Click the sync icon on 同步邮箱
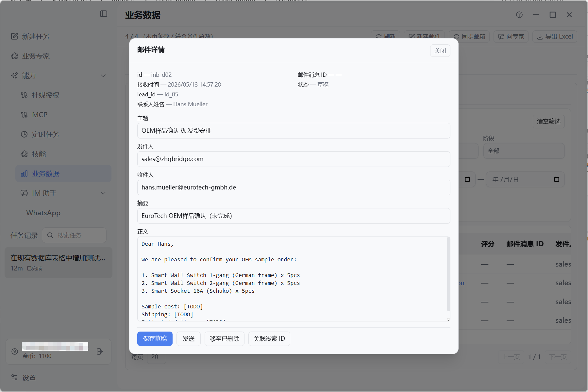The image size is (588, 392). [456, 37]
